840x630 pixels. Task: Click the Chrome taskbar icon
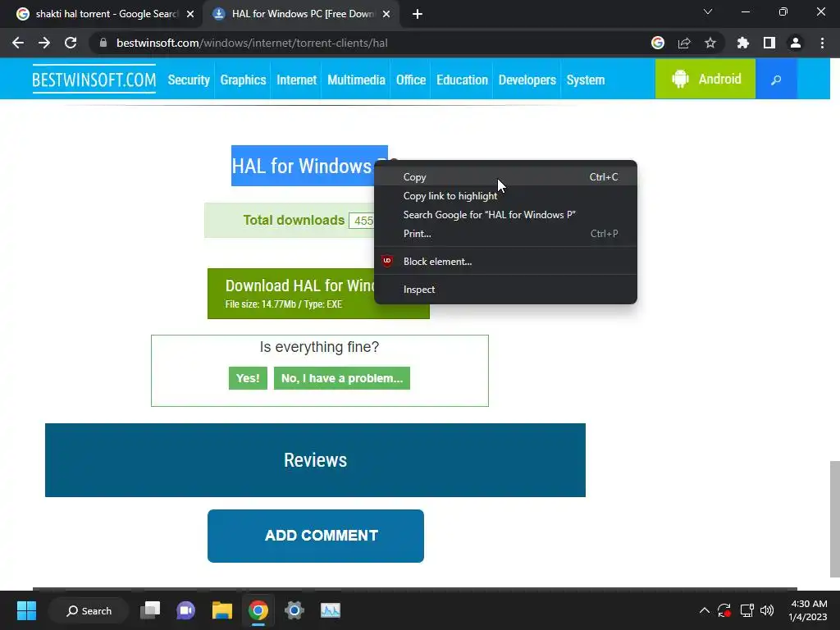[x=258, y=610]
